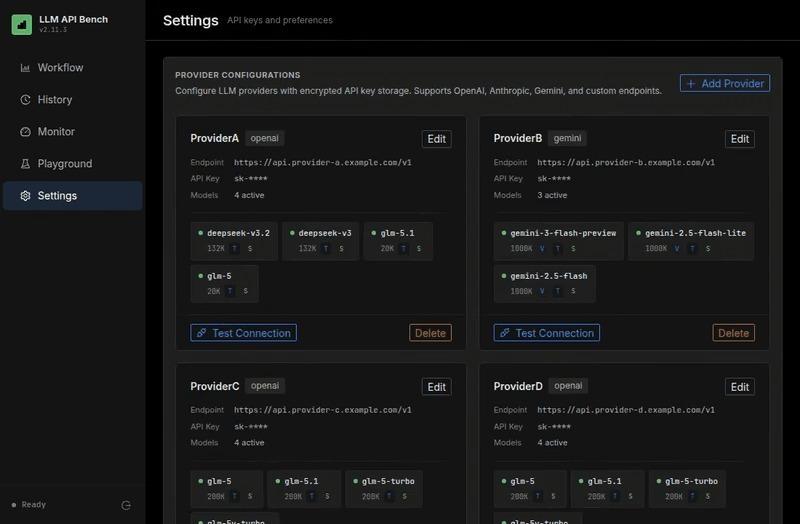
Task: Click the '3 active' models count in ProviderB
Action: 552,195
